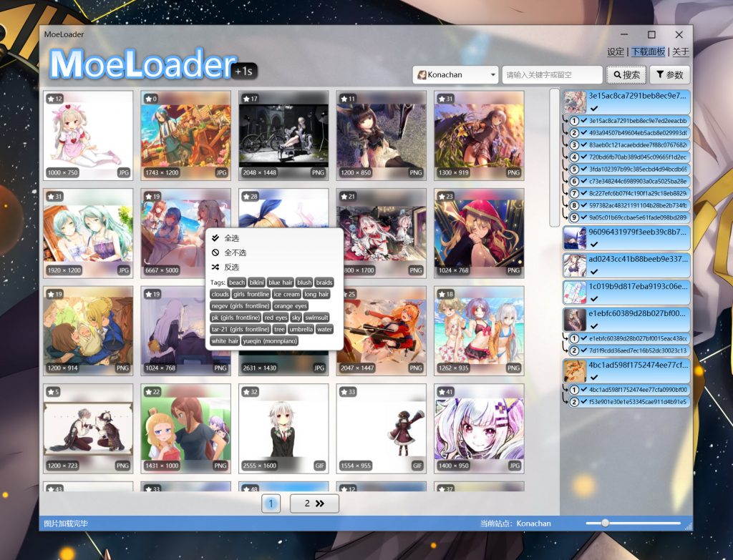Choose the 'blue hair' tag in popup
The height and width of the screenshot is (560, 733).
280,283
